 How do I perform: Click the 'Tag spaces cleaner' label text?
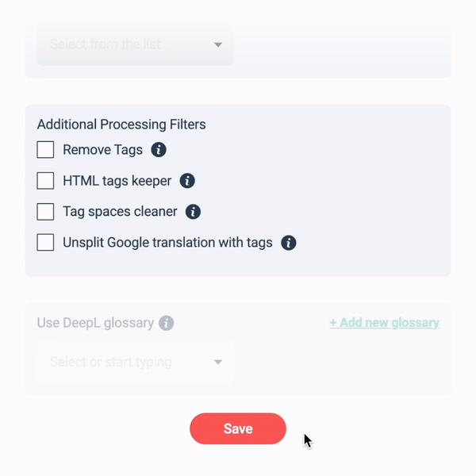tap(120, 212)
